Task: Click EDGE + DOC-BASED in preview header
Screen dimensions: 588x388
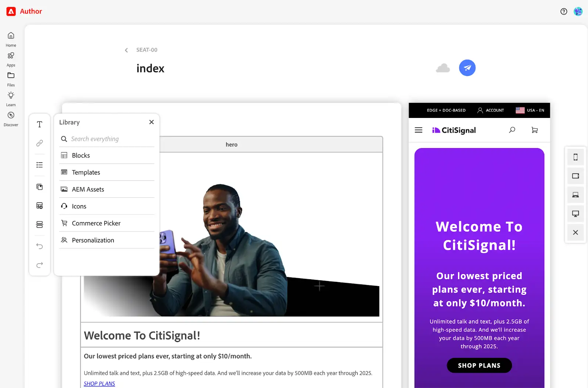Action: tap(446, 110)
